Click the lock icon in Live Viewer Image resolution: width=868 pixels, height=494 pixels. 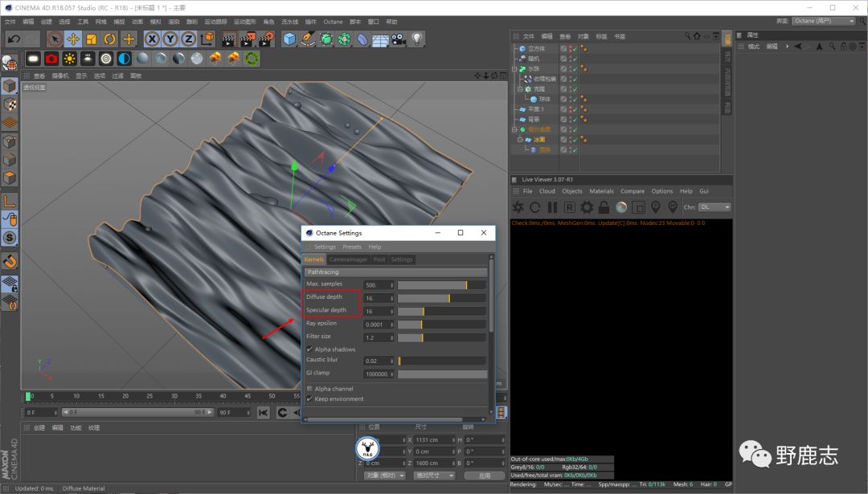[604, 207]
